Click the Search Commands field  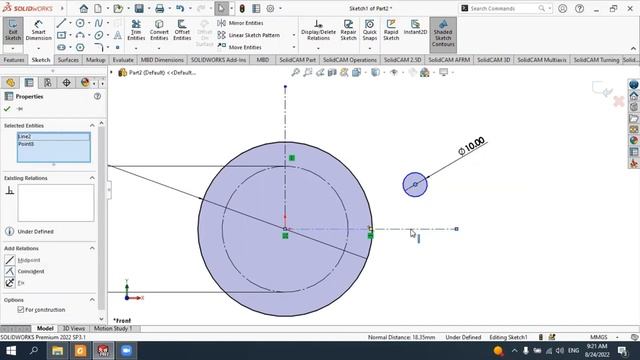(504, 8)
